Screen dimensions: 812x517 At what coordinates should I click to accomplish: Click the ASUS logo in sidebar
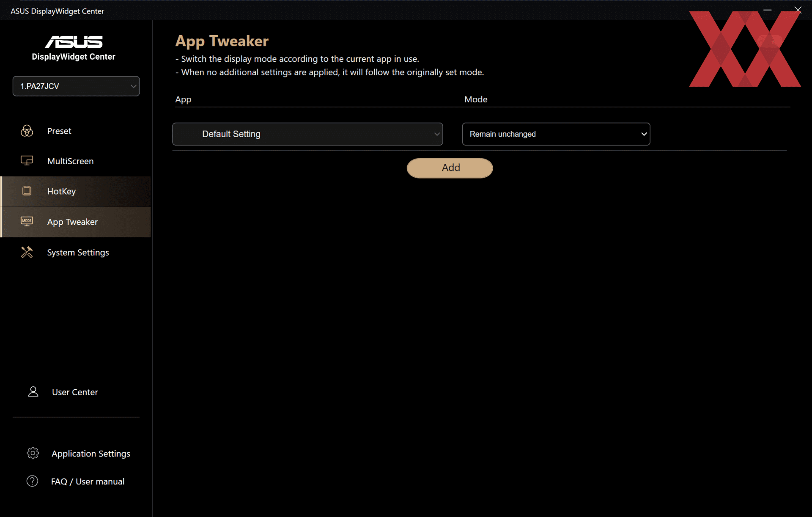pyautogui.click(x=74, y=42)
